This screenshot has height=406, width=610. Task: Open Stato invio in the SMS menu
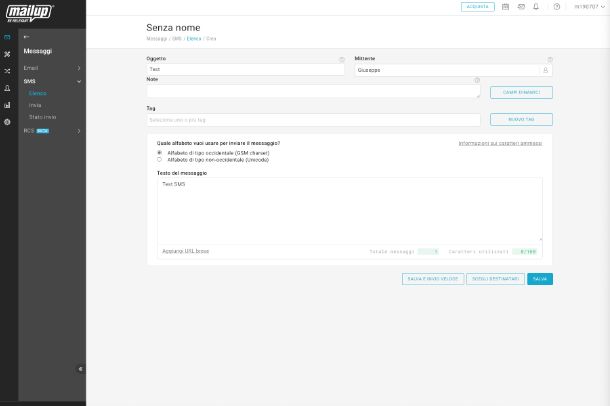(42, 117)
